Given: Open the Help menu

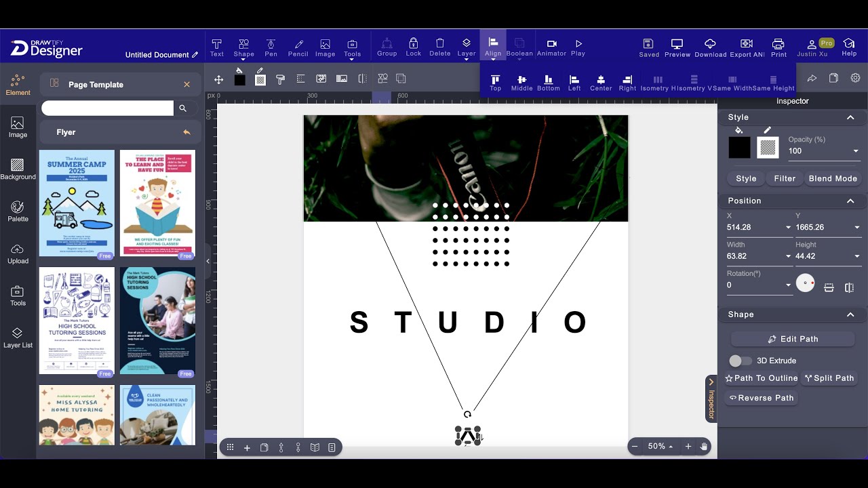Looking at the screenshot, I should click(x=849, y=48).
